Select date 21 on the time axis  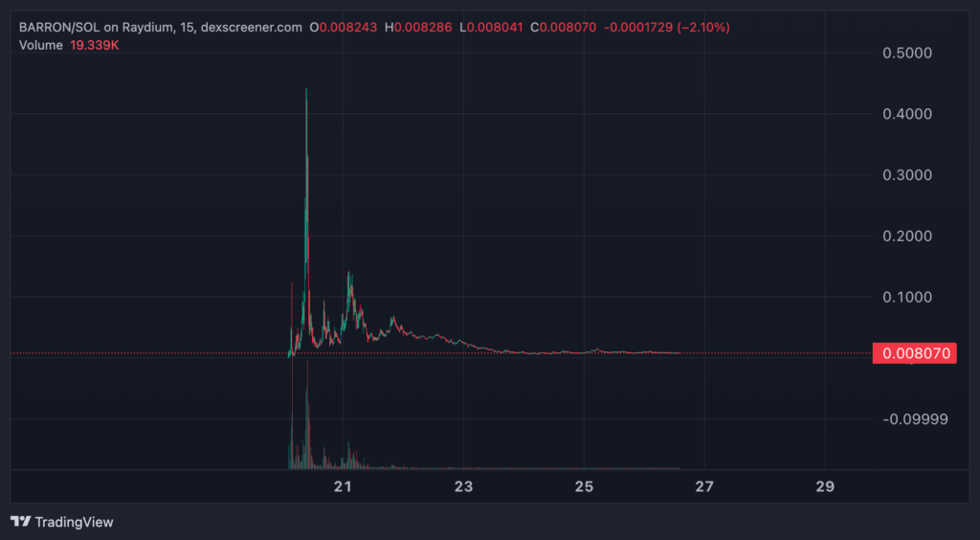344,486
